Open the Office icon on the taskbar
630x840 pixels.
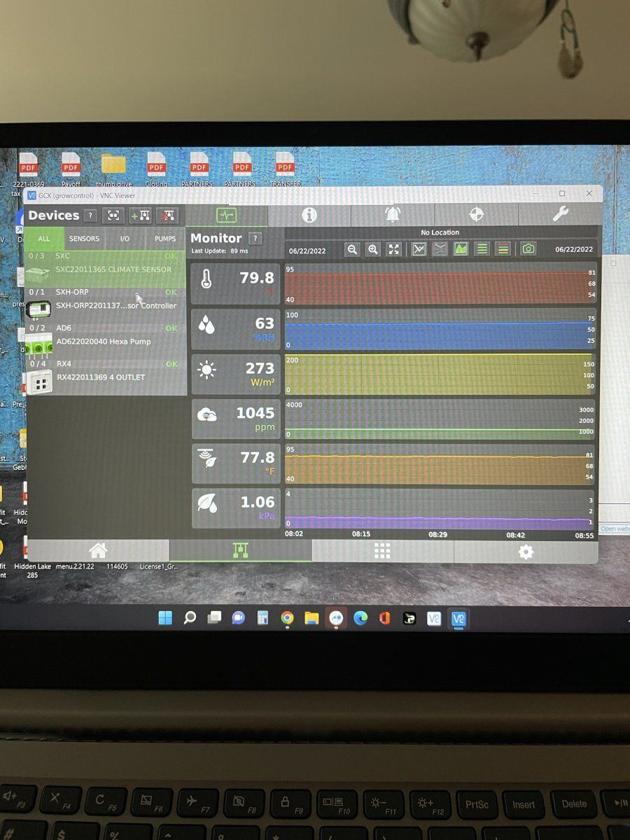coord(384,618)
